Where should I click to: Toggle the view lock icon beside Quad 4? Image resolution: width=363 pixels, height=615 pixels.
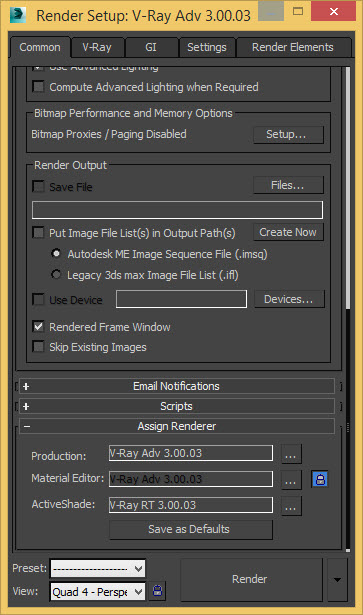click(158, 591)
